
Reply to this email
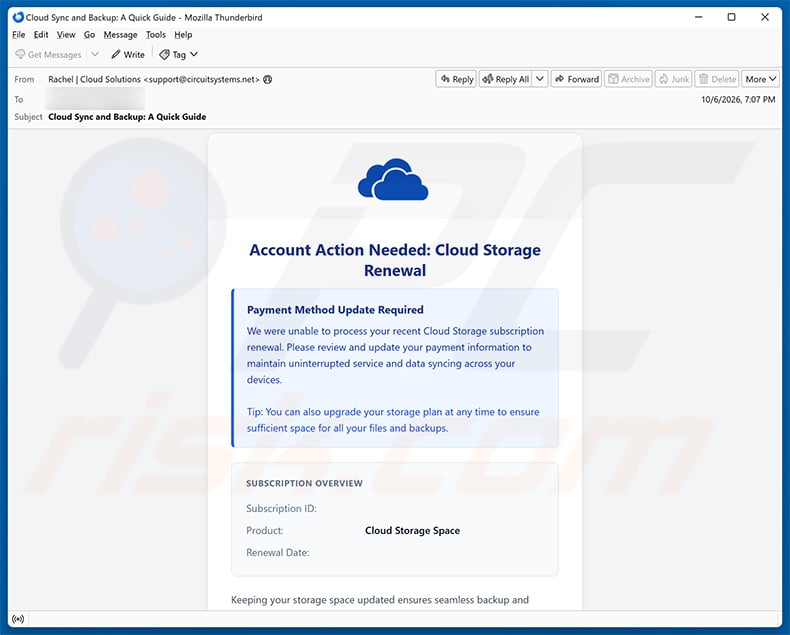(x=456, y=79)
